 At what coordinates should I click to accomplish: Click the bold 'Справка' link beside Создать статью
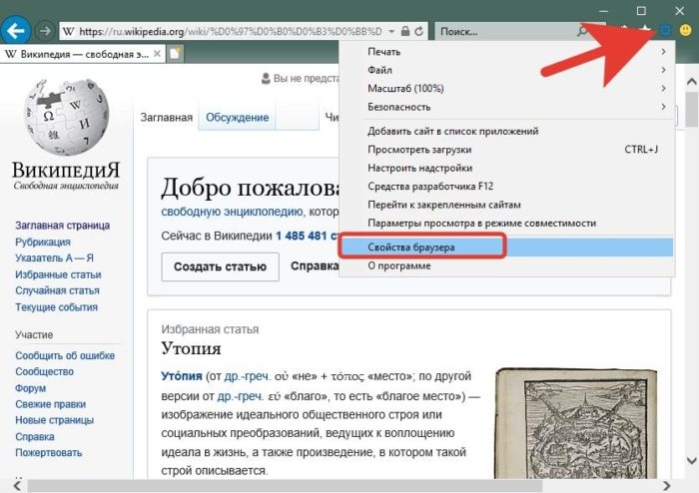coord(314,266)
